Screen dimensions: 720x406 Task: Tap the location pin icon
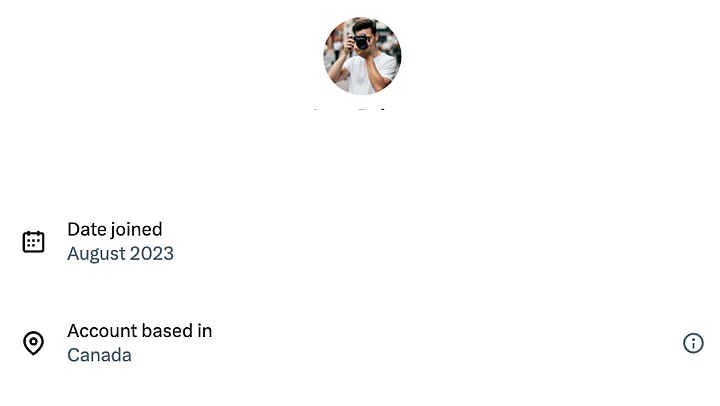[x=34, y=343]
